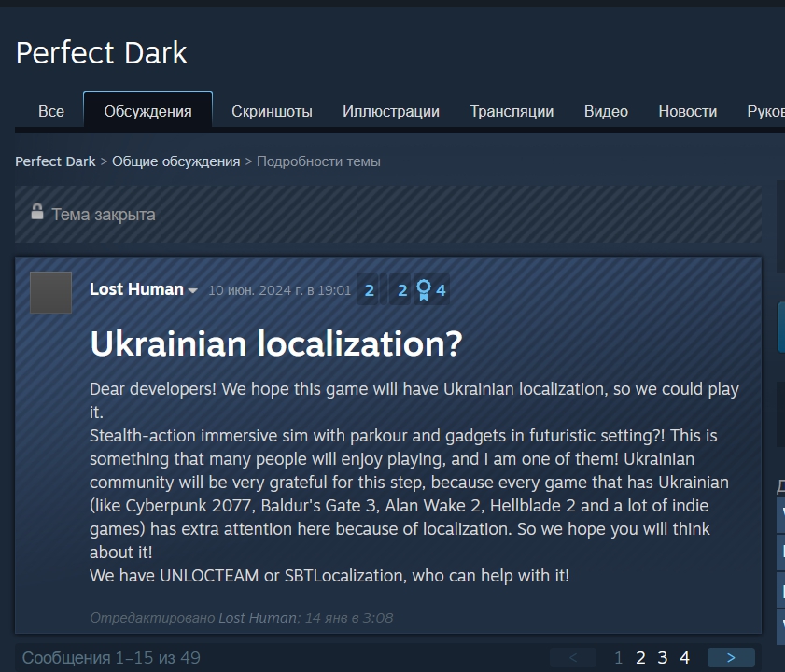Image resolution: width=785 pixels, height=672 pixels.
Task: Go to page 2 of the thread
Action: tap(640, 657)
